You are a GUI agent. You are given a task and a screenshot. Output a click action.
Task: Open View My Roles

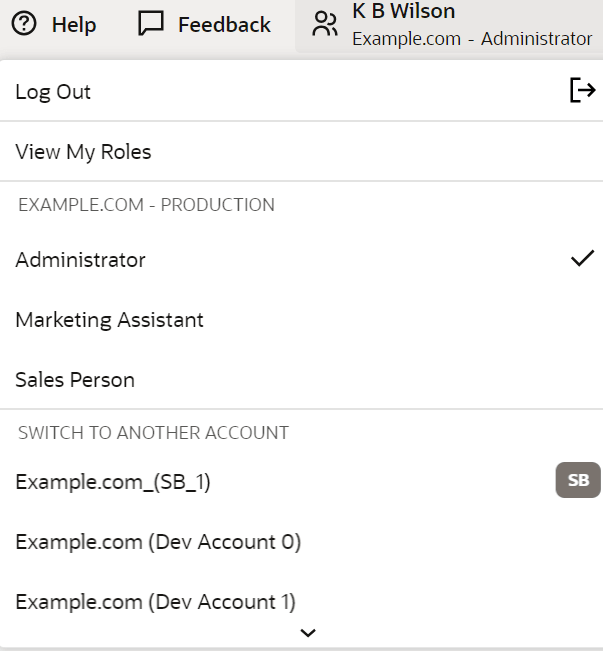point(301,152)
